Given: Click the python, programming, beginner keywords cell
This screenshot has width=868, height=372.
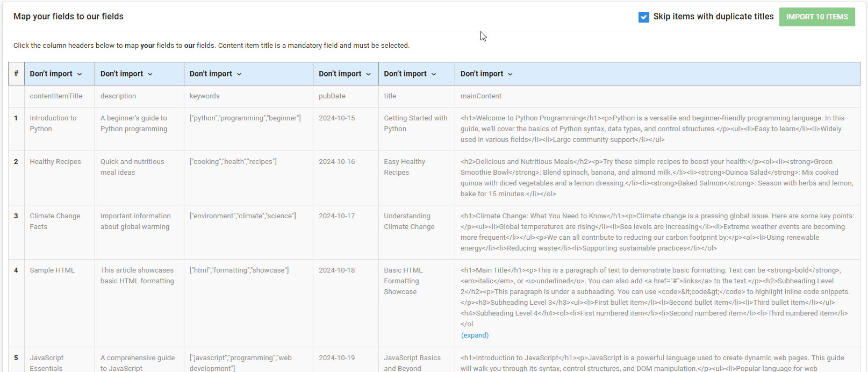Looking at the screenshot, I should tap(248, 129).
